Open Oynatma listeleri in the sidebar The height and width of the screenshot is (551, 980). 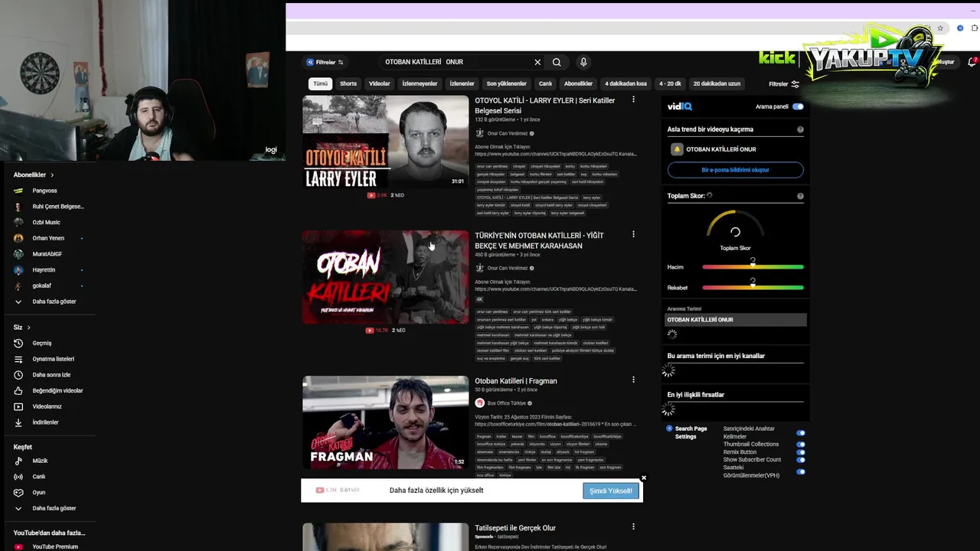(53, 359)
